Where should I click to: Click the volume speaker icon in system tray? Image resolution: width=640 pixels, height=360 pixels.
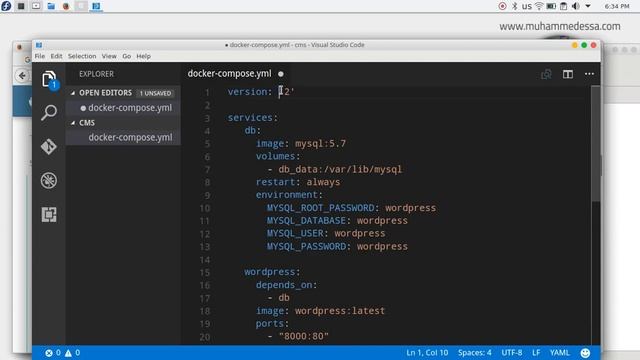pos(576,6)
